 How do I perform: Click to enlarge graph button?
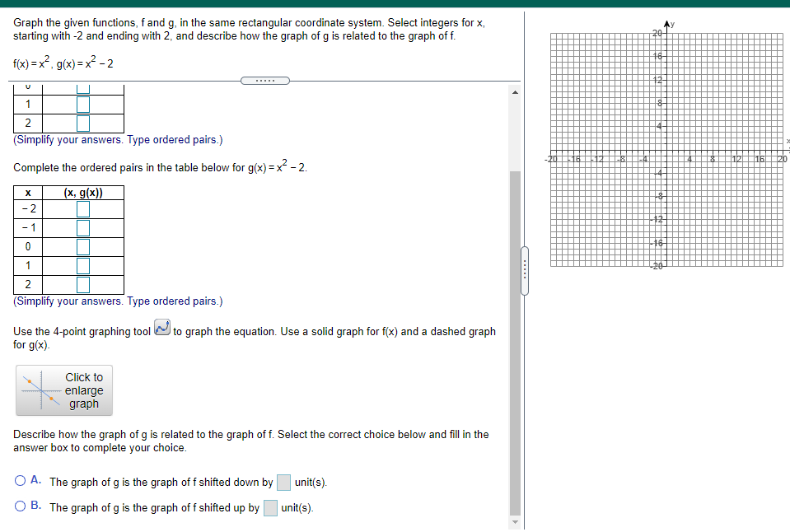coord(64,390)
